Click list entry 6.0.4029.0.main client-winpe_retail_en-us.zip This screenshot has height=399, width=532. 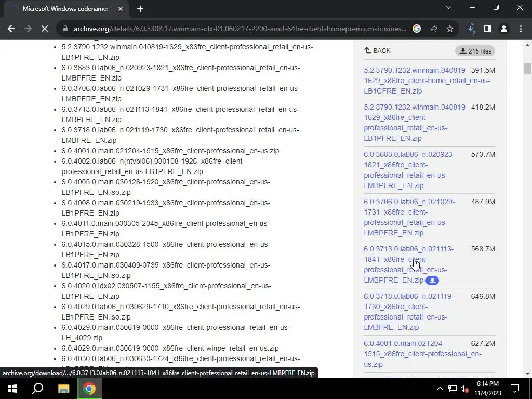pyautogui.click(x=170, y=348)
